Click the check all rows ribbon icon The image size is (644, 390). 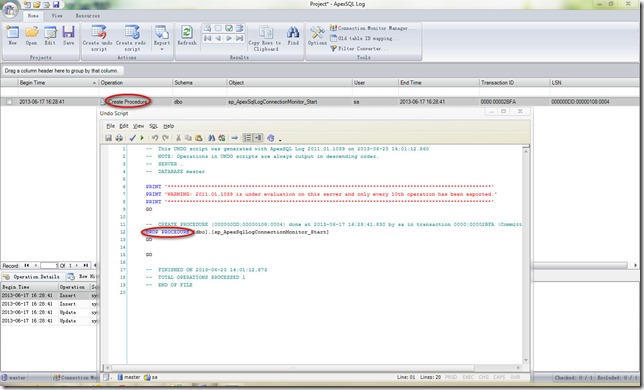tap(229, 28)
